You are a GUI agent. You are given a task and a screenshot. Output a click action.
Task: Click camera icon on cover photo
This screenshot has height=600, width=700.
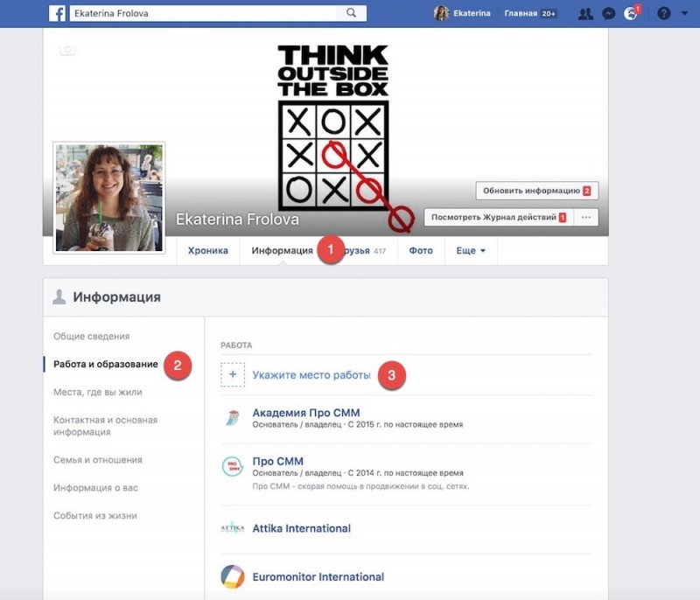click(67, 50)
